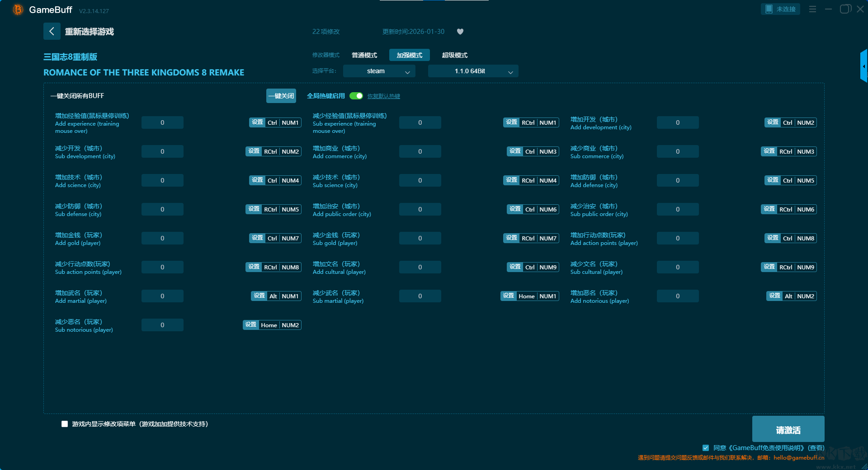
Task: Click the restore default hotkeys link
Action: [383, 96]
